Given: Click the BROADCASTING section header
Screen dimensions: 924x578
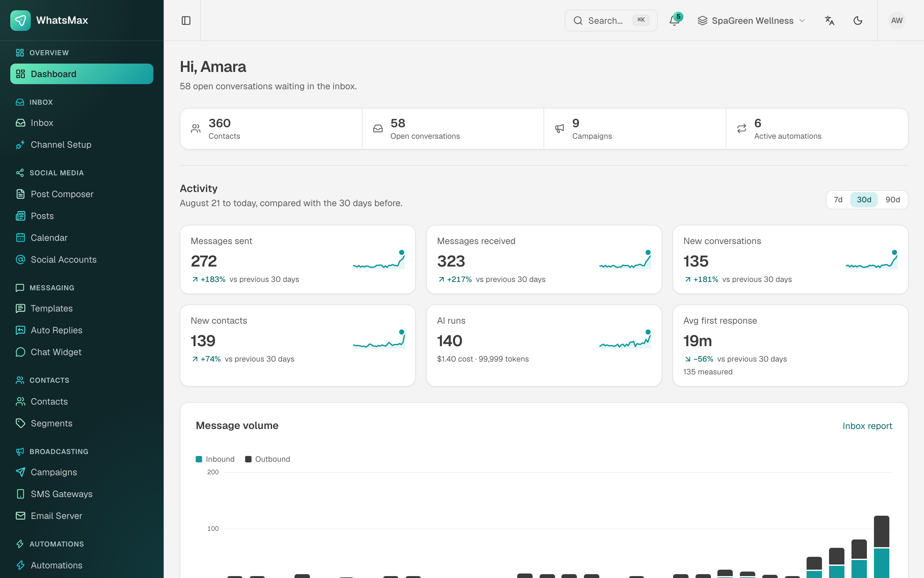Looking at the screenshot, I should pos(59,451).
